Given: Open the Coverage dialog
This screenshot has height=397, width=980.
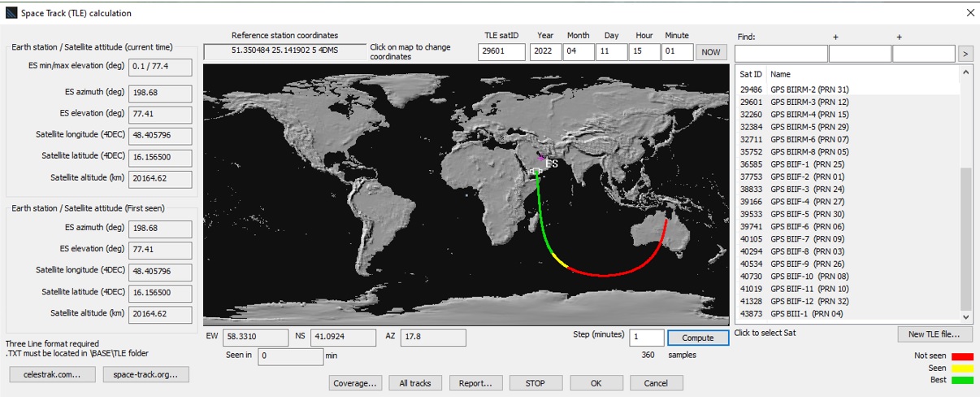Looking at the screenshot, I should tap(356, 383).
